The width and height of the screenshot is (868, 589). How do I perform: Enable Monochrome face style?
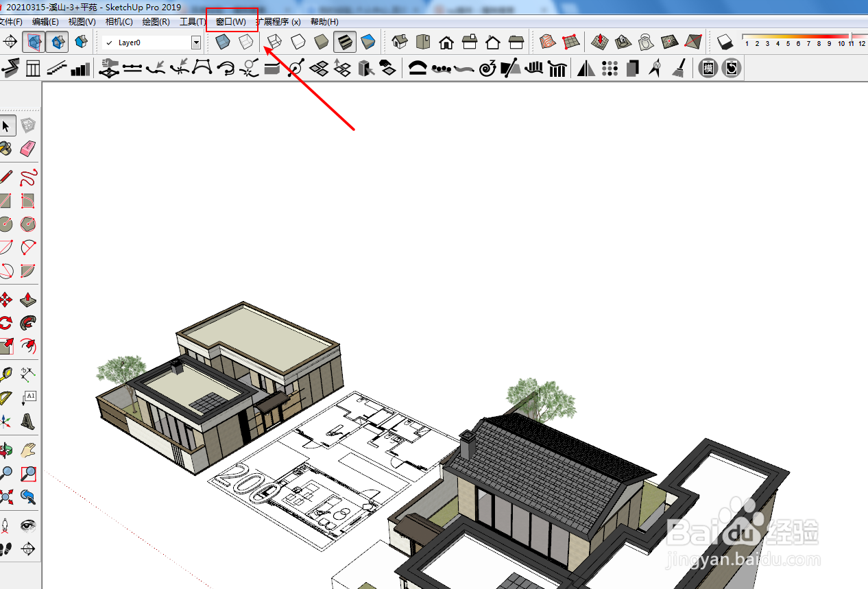click(368, 42)
